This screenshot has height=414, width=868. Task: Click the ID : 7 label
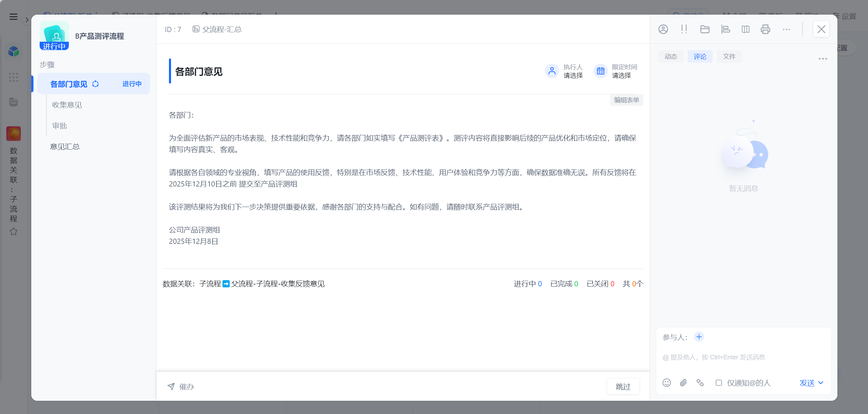(173, 29)
